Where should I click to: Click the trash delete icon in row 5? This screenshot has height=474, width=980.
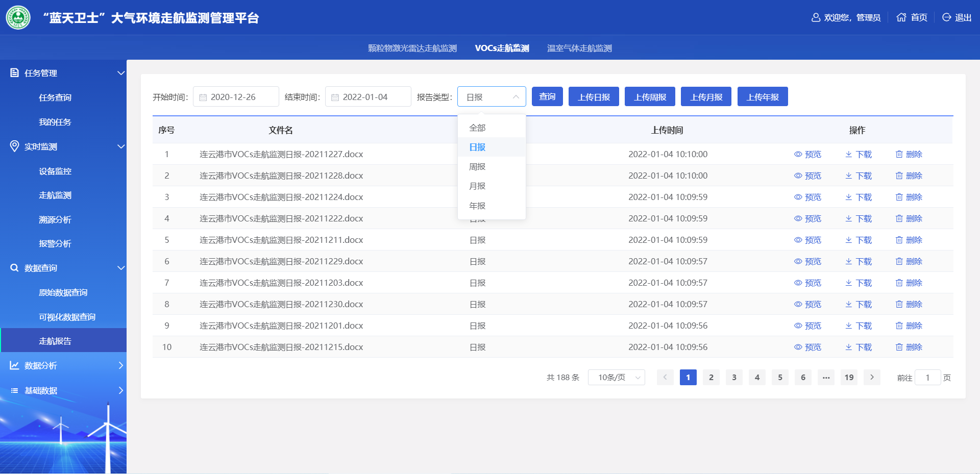(899, 240)
